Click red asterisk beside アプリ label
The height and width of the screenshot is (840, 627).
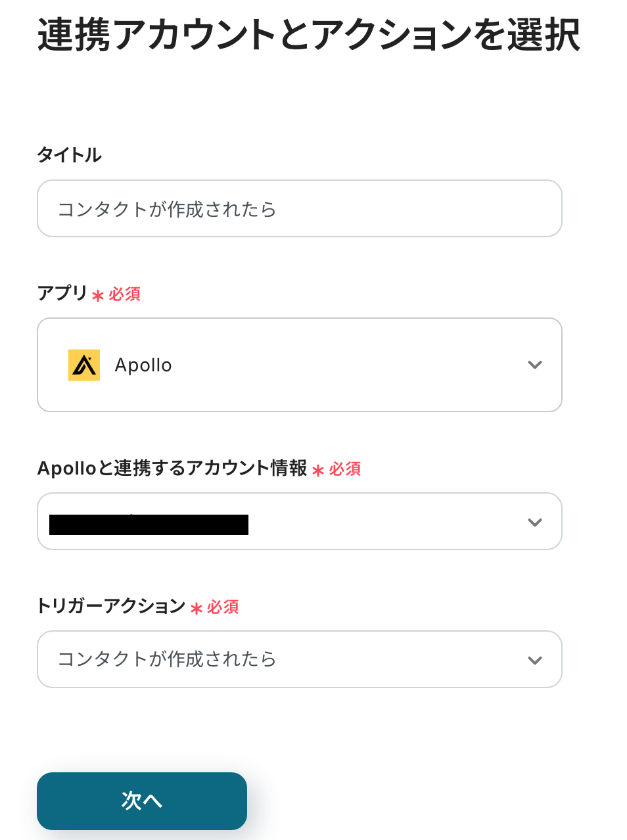pos(98,296)
